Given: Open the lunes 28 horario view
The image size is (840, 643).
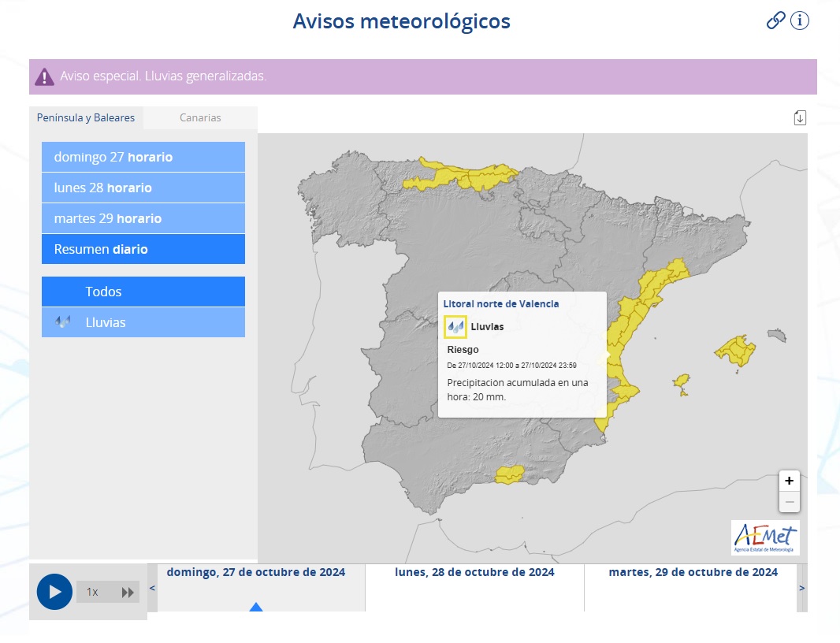Looking at the screenshot, I should click(x=143, y=188).
